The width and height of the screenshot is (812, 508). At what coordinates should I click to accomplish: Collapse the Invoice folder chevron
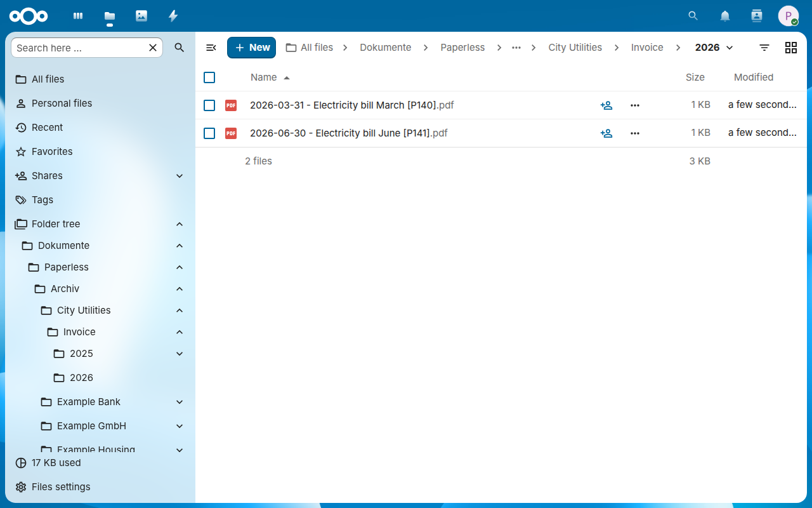click(180, 332)
